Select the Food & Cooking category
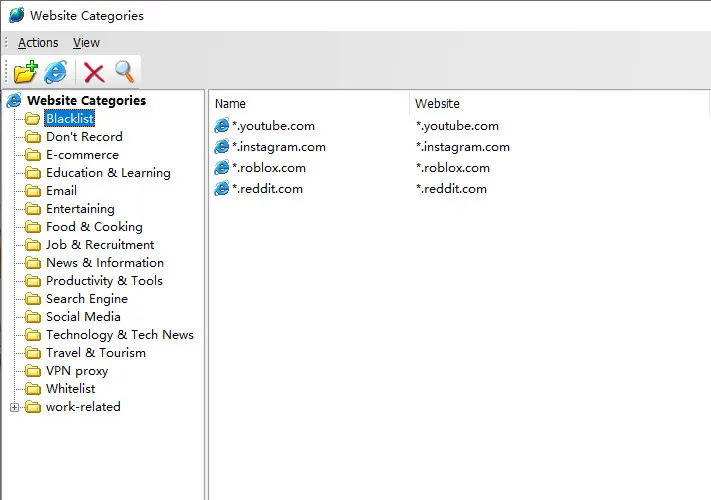This screenshot has height=500, width=711. tap(94, 227)
